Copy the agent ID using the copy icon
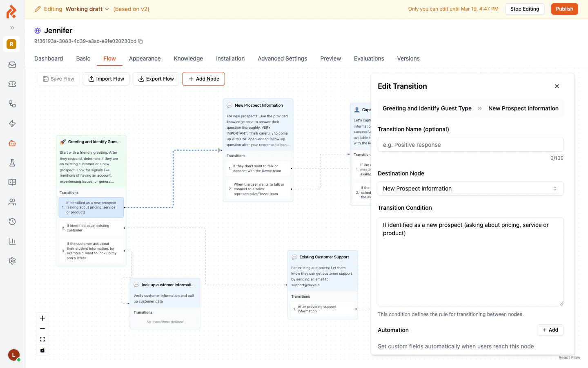The width and height of the screenshot is (588, 368). coord(140,41)
